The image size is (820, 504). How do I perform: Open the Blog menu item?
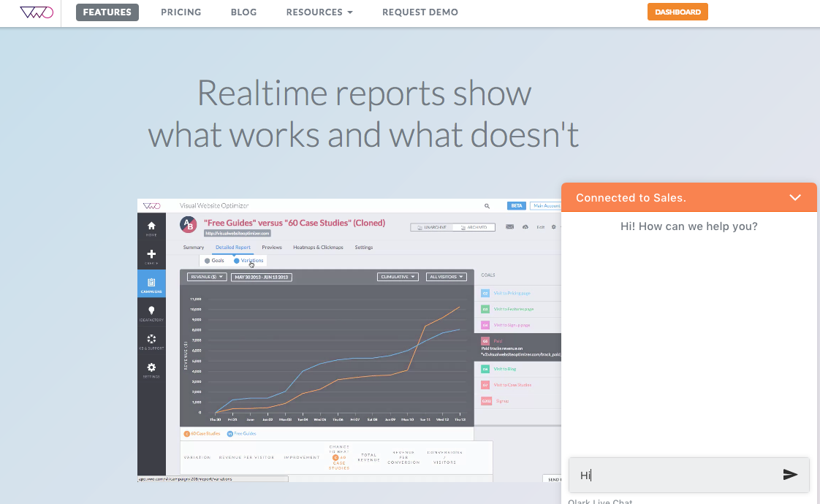tap(243, 12)
